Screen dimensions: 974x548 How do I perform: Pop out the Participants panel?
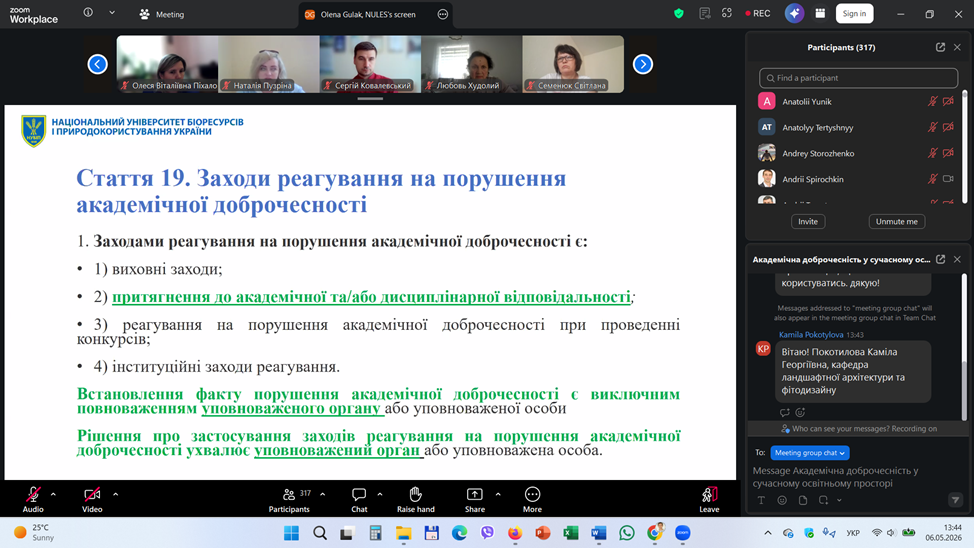point(940,47)
